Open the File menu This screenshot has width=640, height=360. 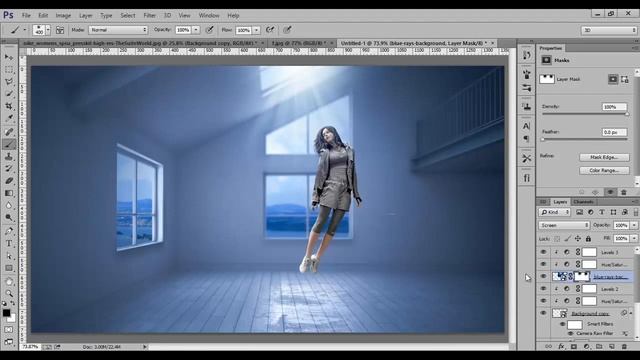[x=26, y=16]
